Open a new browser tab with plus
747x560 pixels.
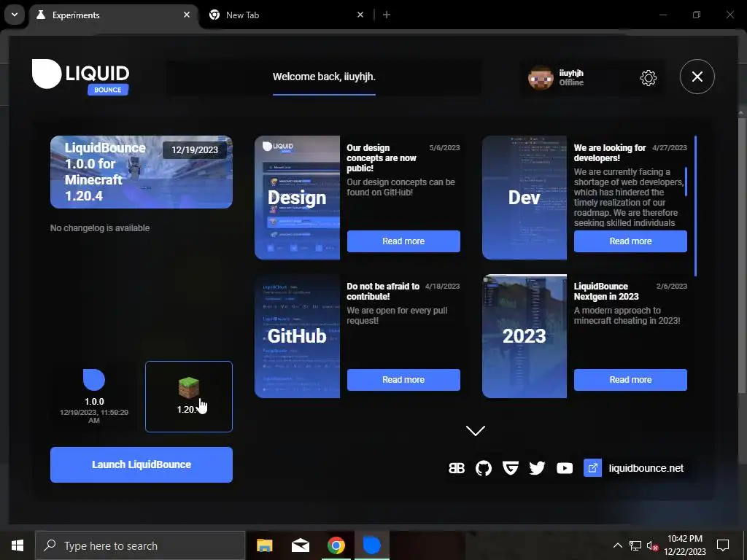tap(387, 15)
